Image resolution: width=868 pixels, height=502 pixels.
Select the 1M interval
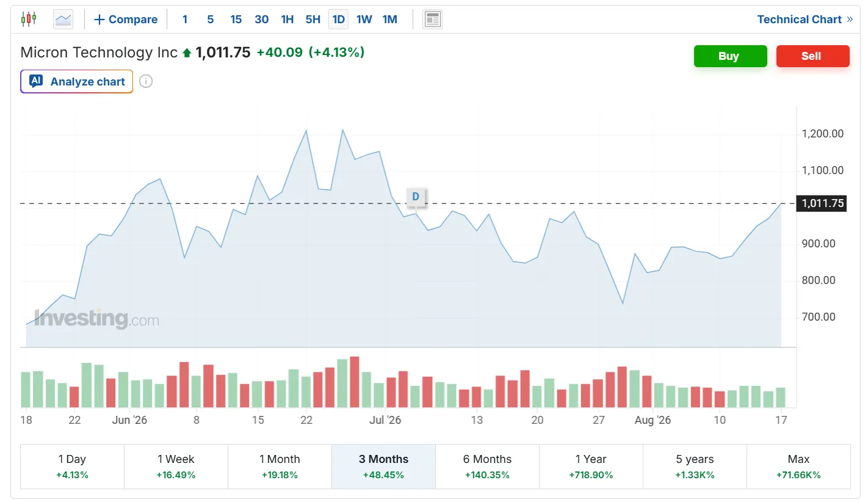390,20
